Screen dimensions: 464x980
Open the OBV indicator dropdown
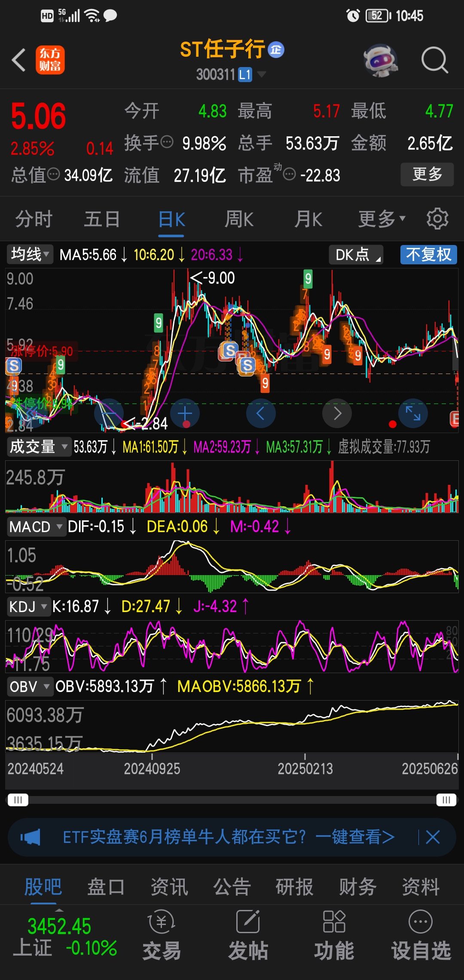(x=30, y=686)
